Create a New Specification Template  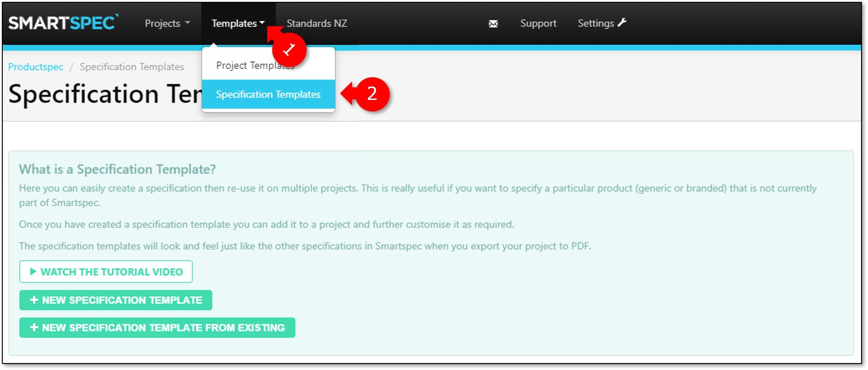tap(116, 300)
